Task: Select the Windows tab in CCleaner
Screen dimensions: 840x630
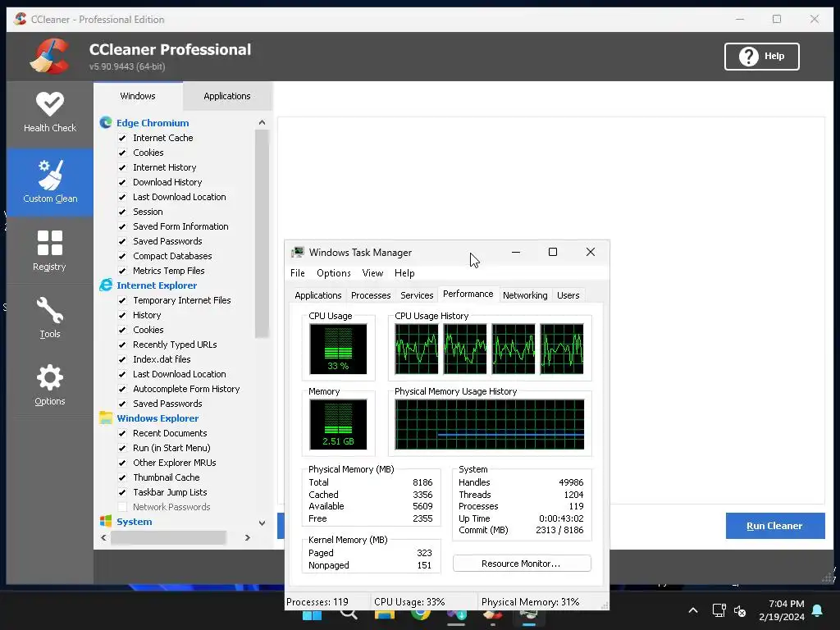Action: coord(138,96)
